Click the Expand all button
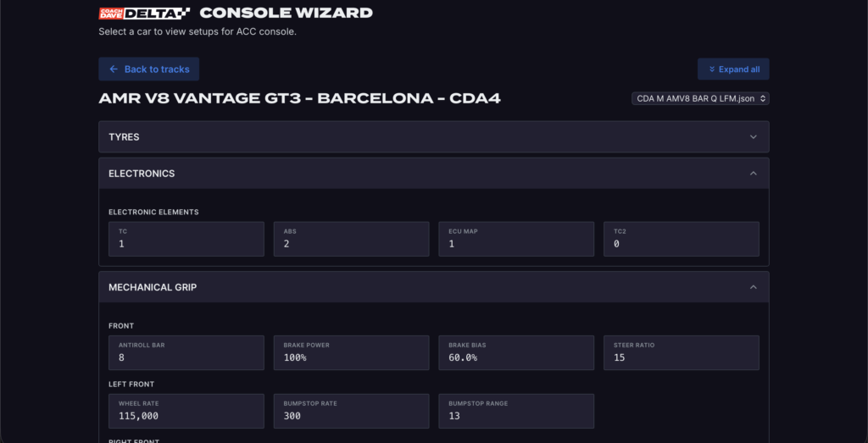Image resolution: width=868 pixels, height=443 pixels. [x=733, y=69]
